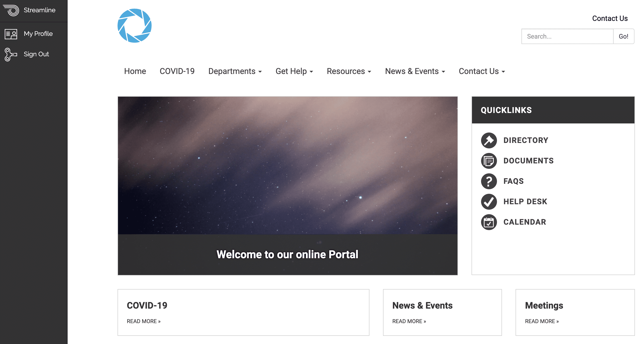Select Home in the navigation bar
Viewport: 644px width, 344px height.
click(135, 71)
